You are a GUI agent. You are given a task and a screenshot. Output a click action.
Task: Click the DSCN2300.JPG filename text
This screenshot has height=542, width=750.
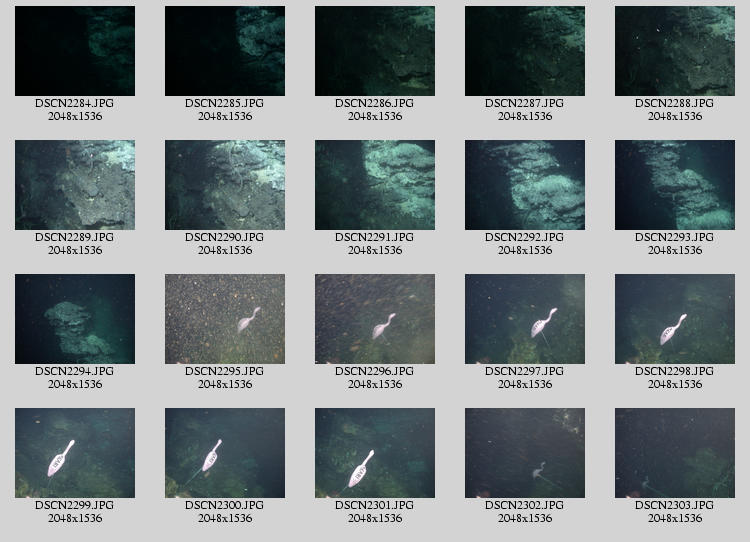tap(225, 505)
